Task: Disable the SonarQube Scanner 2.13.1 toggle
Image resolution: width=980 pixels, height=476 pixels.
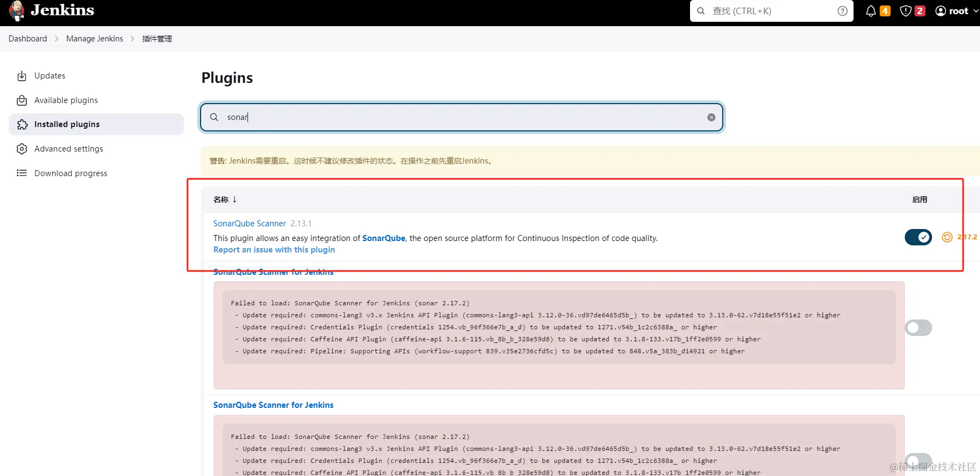Action: pos(918,237)
